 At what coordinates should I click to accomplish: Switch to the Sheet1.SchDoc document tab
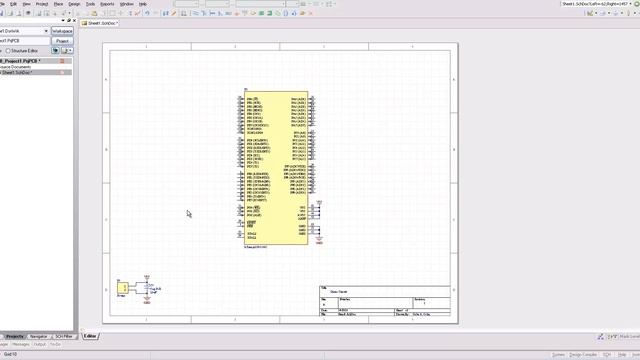pos(100,23)
